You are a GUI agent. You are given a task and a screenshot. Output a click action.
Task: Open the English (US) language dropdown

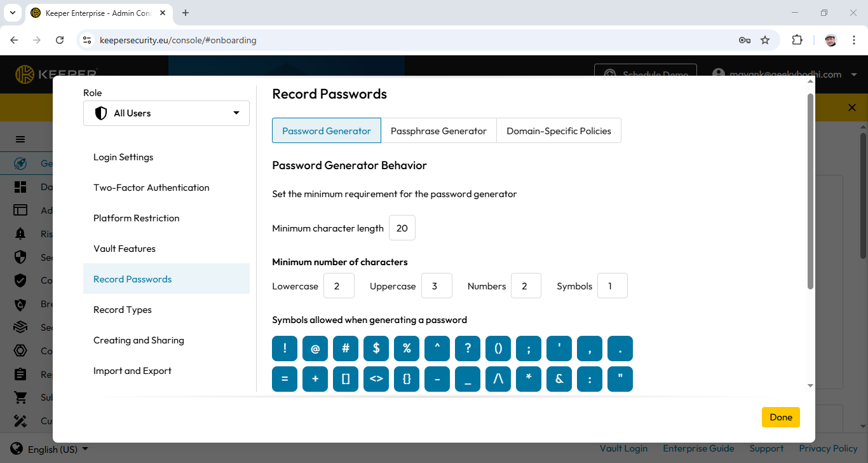coord(50,449)
